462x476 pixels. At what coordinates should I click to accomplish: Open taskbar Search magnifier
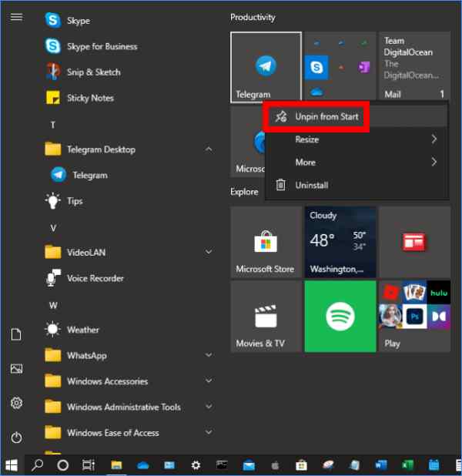pyautogui.click(x=37, y=464)
